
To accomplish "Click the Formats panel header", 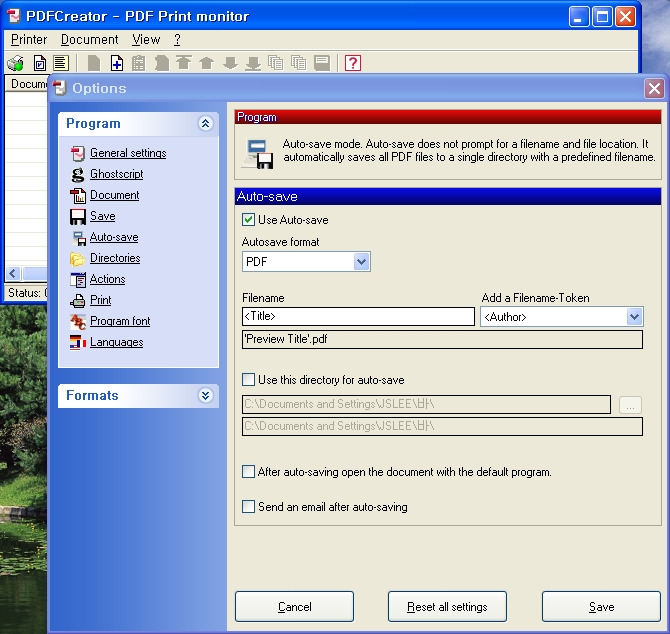I will (138, 396).
